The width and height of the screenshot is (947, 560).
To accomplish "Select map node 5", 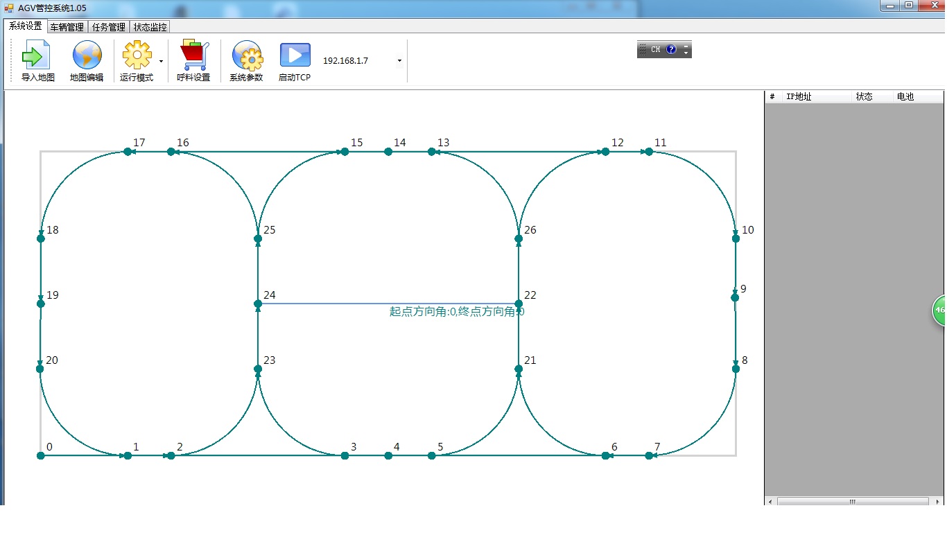I will 431,455.
